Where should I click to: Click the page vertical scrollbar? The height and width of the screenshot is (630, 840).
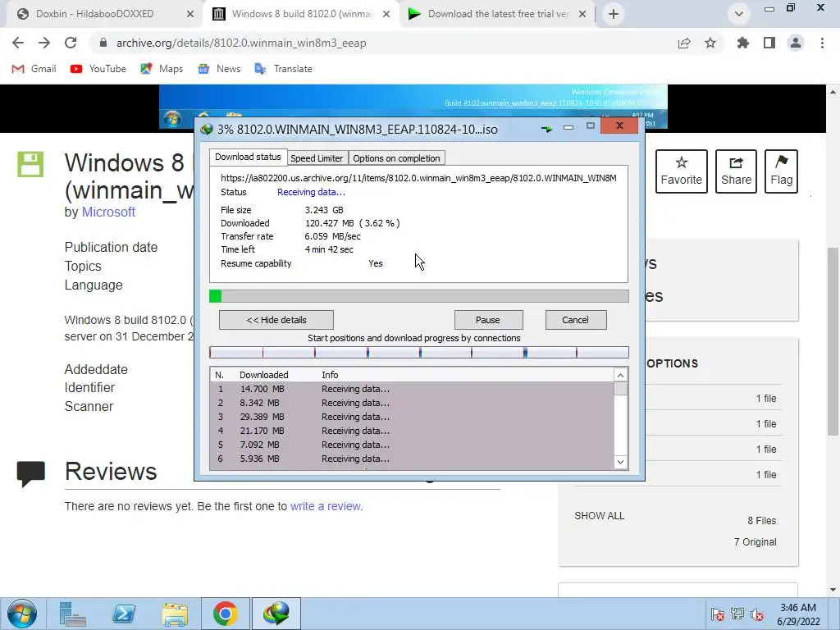coord(833,340)
